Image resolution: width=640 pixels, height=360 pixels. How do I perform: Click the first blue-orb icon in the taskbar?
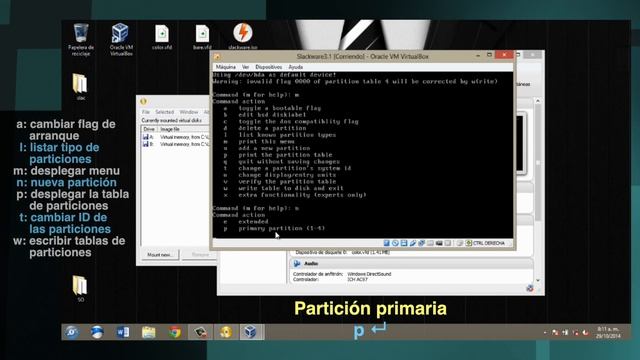tap(71, 332)
